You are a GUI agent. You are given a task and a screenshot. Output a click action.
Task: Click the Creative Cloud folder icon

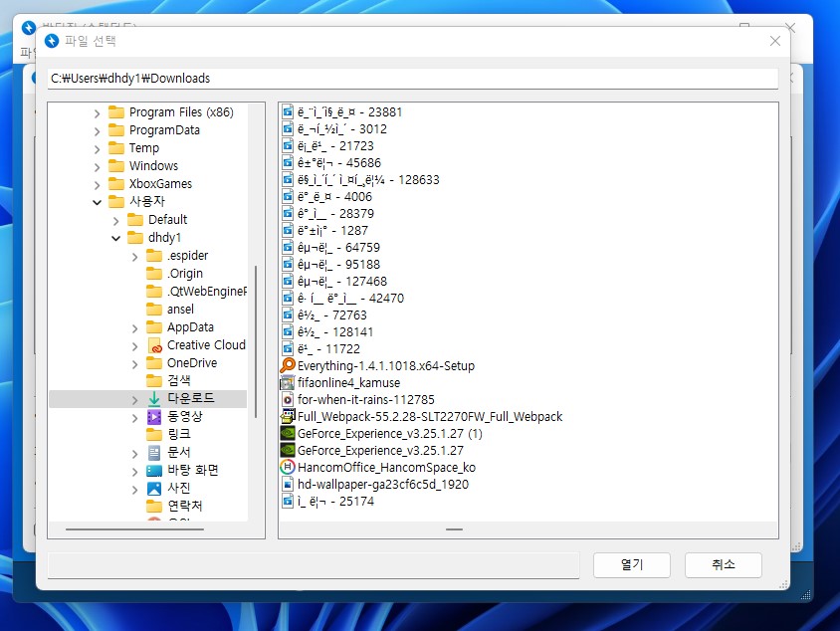(x=154, y=345)
